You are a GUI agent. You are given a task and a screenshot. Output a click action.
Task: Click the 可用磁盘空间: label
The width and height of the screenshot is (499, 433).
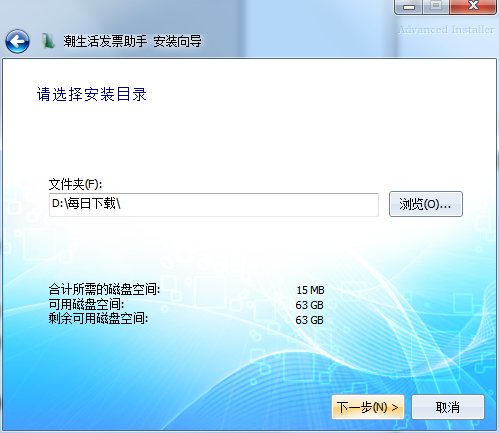click(86, 304)
